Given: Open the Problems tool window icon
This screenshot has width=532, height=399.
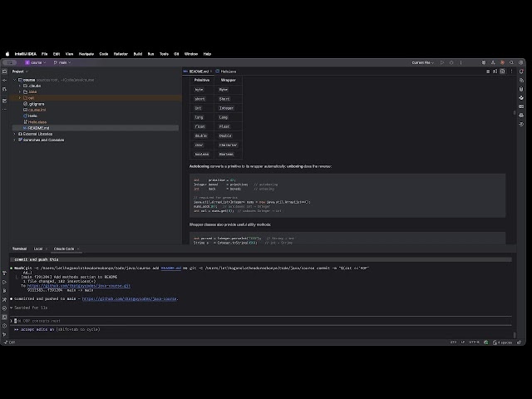Looking at the screenshot, I should click(4, 326).
